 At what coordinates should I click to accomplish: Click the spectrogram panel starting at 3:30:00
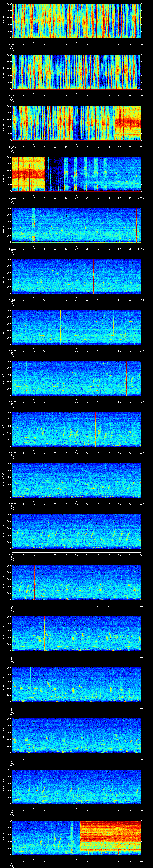pos(77,736)
